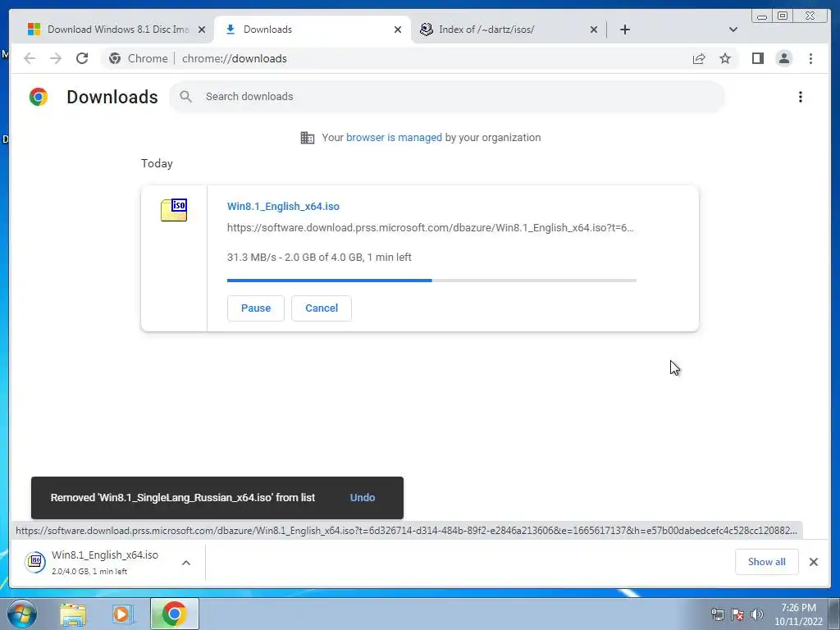The image size is (840, 630).
Task: Cancel the Win8.1_English_x64.iso download
Action: tap(322, 308)
